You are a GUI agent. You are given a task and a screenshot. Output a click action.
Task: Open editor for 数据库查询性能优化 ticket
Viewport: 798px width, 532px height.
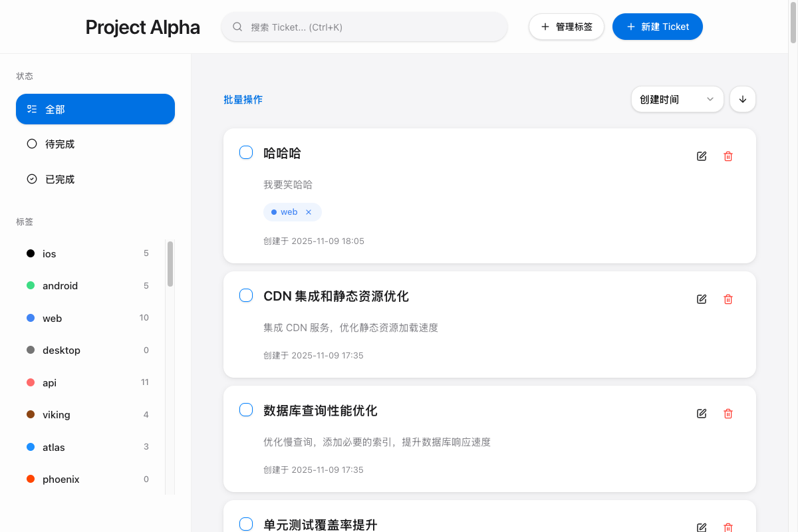click(x=702, y=414)
